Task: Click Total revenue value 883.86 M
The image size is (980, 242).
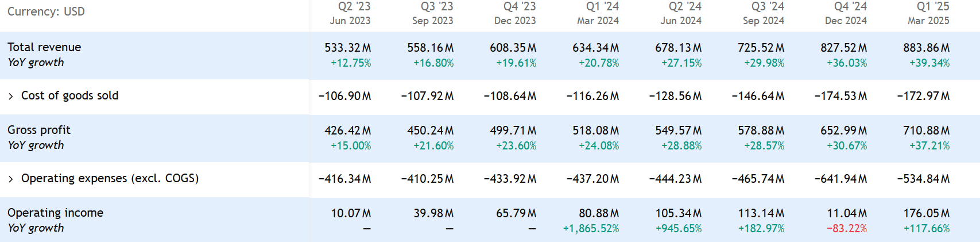Action: click(926, 48)
